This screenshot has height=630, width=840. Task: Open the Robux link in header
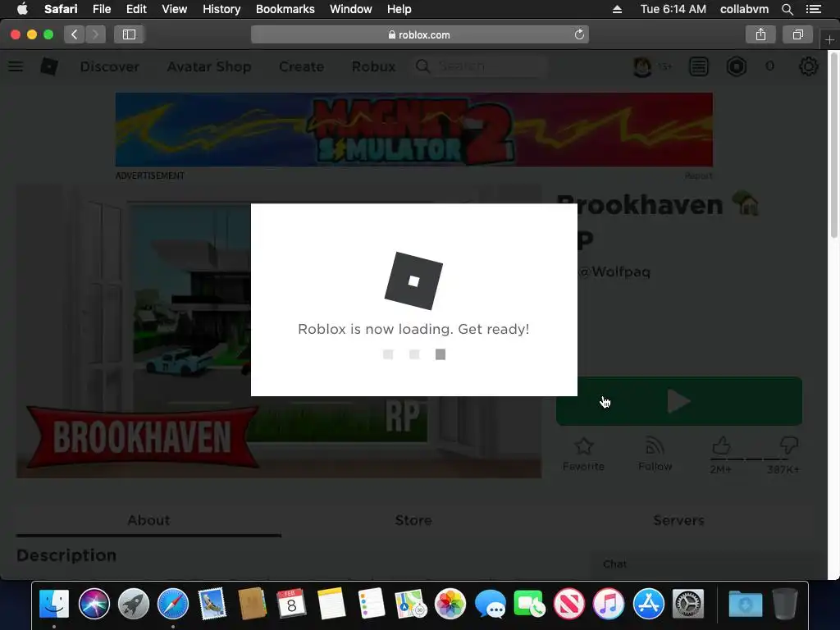[x=373, y=66]
